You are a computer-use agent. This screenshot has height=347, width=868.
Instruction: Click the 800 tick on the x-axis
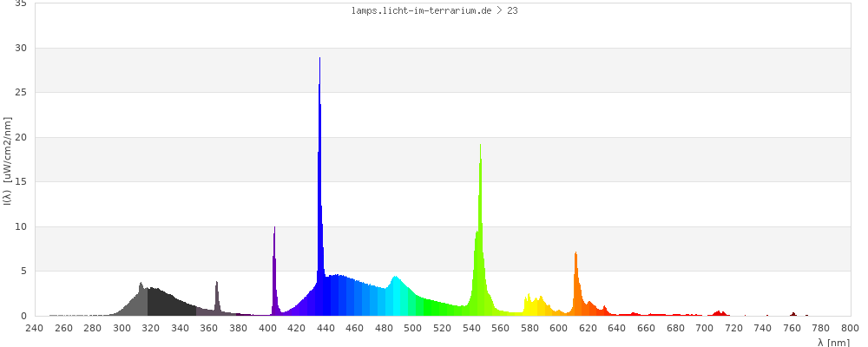[850, 328]
